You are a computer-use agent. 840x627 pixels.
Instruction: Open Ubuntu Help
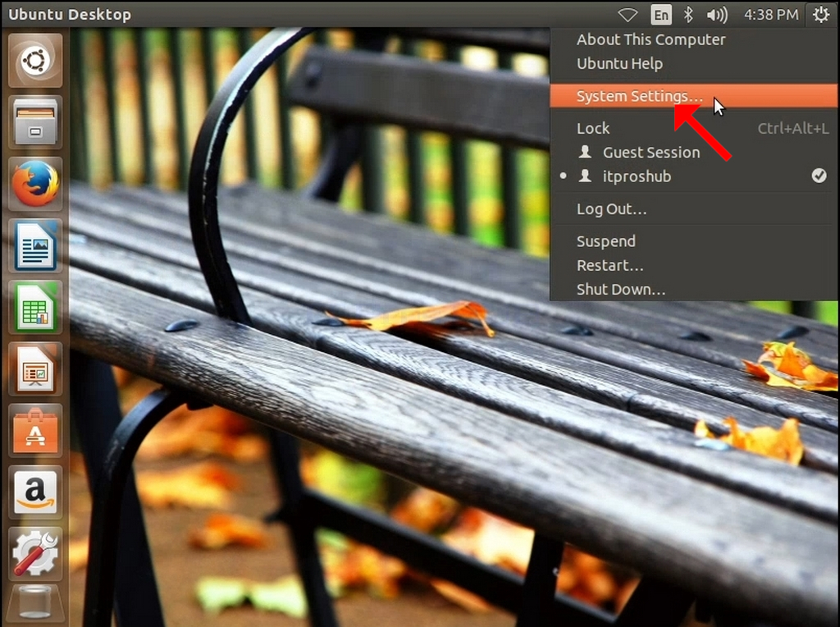[x=694, y=64]
